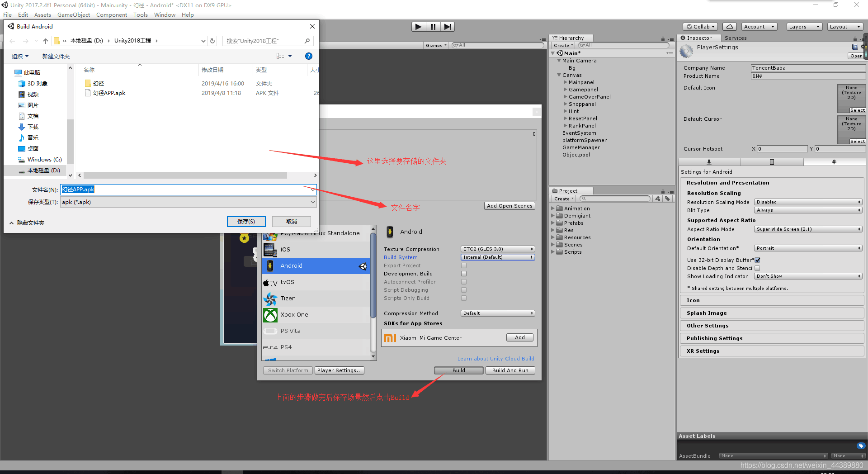Image resolution: width=868 pixels, height=474 pixels.
Task: Toggle Autoconnect Profiler checkbox
Action: tap(464, 282)
